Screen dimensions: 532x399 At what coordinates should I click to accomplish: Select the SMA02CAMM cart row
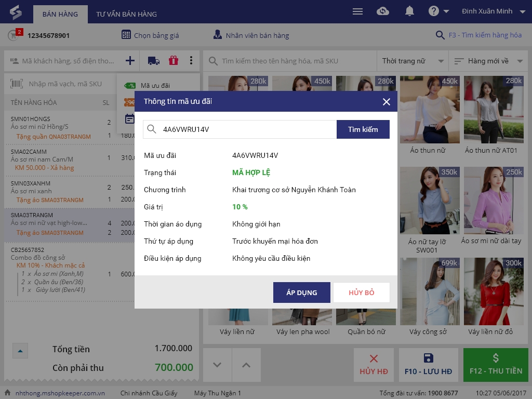[x=70, y=159]
